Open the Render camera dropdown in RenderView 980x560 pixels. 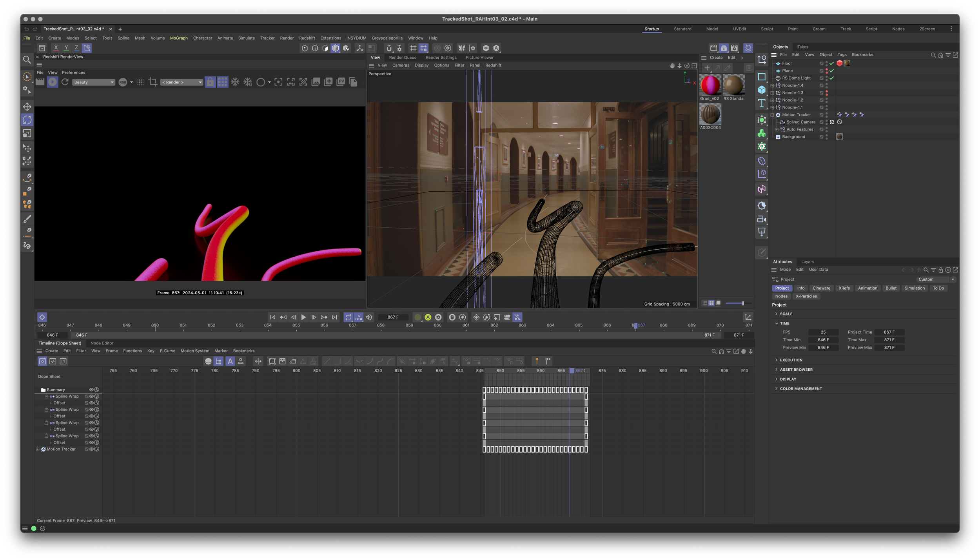click(181, 82)
